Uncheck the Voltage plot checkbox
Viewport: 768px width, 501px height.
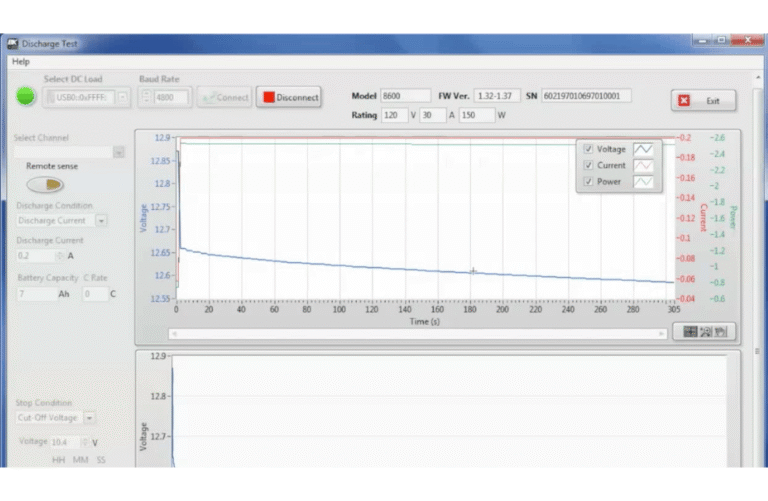pos(588,149)
